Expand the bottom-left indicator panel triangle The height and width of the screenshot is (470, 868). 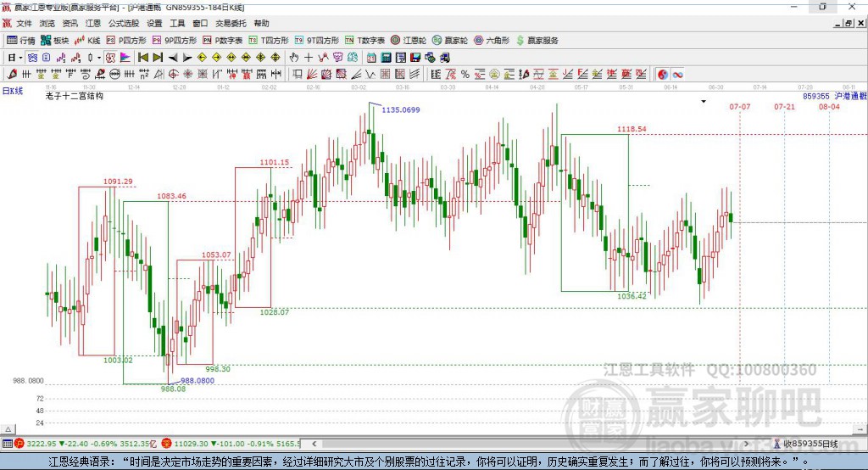click(8, 429)
